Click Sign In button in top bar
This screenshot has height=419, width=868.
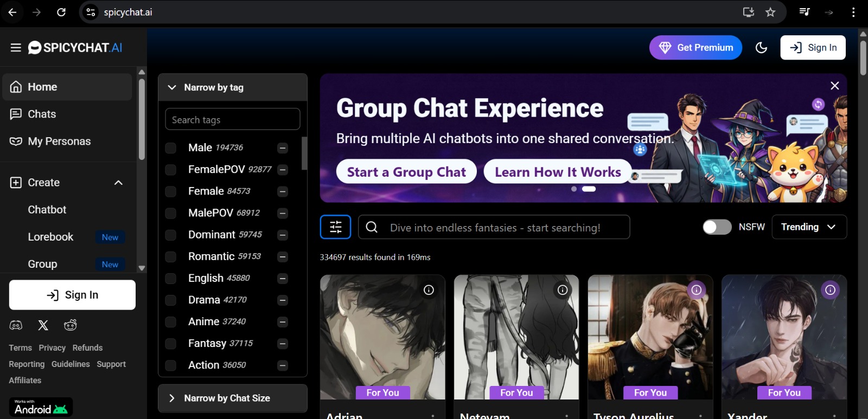click(x=813, y=48)
